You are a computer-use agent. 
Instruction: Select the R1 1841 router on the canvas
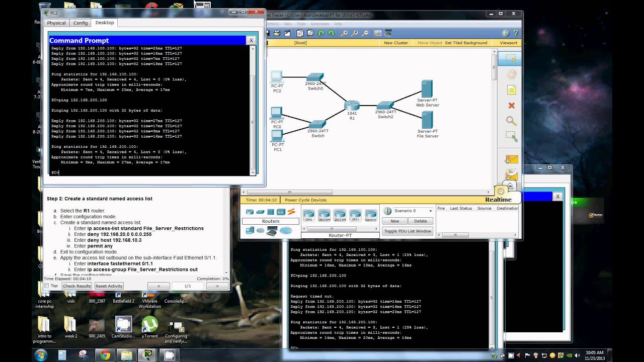352,106
